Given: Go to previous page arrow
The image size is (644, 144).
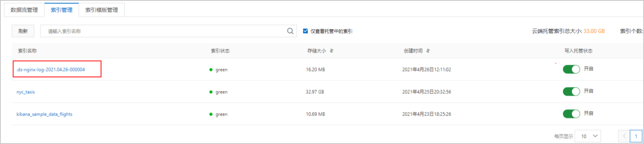Looking at the screenshot, I should 624,136.
